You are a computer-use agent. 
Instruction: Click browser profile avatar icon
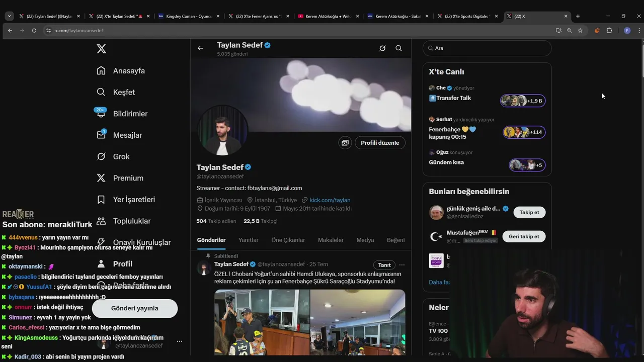click(627, 30)
